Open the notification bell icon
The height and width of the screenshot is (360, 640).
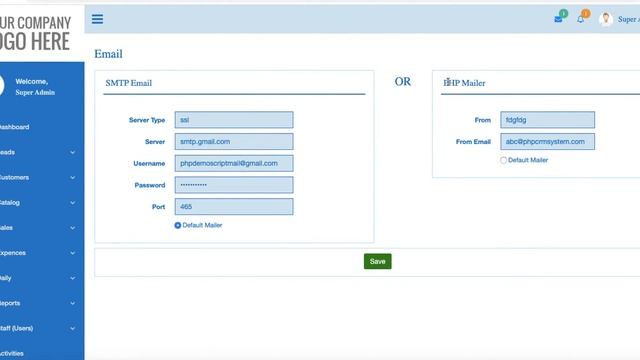[580, 19]
